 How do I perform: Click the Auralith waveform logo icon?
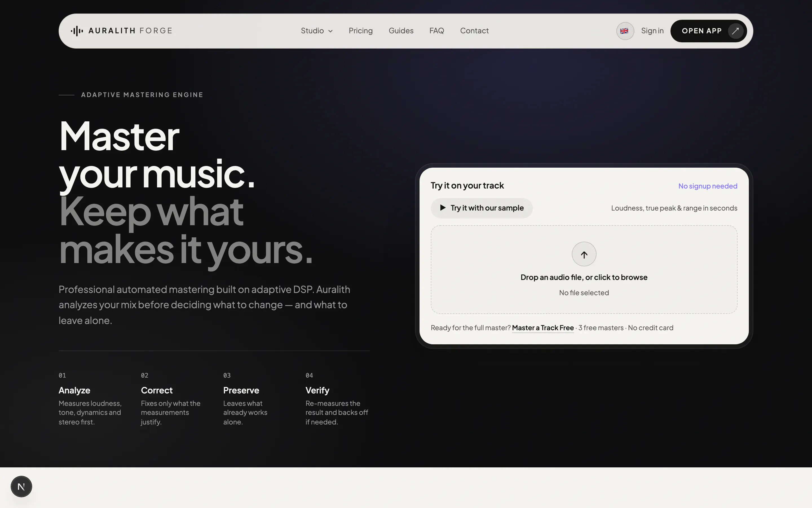click(77, 31)
